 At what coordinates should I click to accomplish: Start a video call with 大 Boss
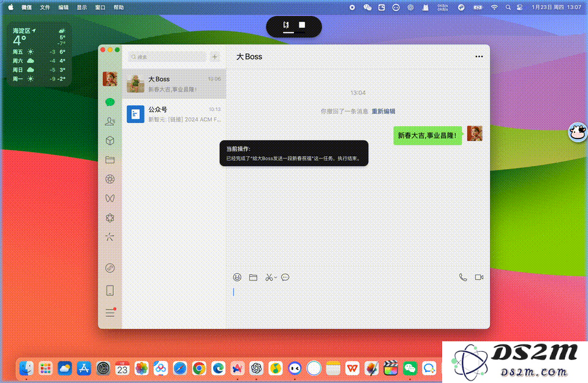[x=479, y=277]
